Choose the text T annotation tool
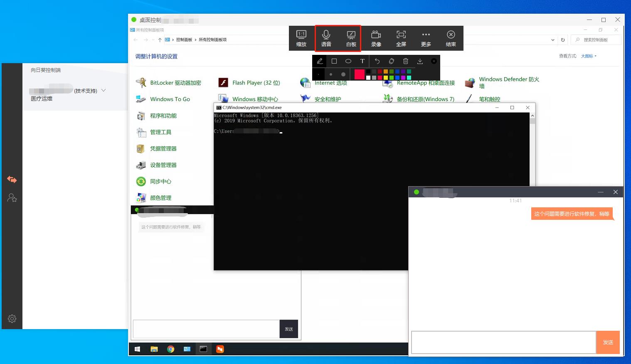 (362, 61)
